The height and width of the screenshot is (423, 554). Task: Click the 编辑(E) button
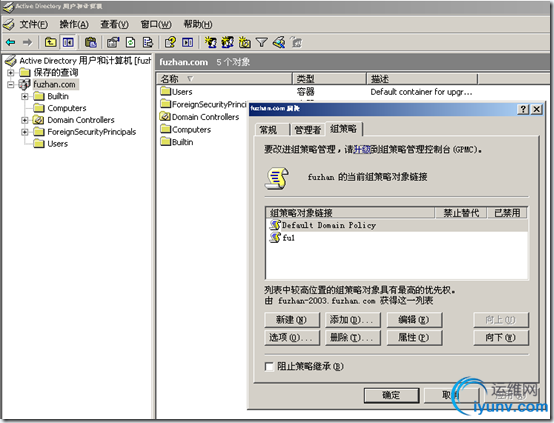click(x=414, y=320)
